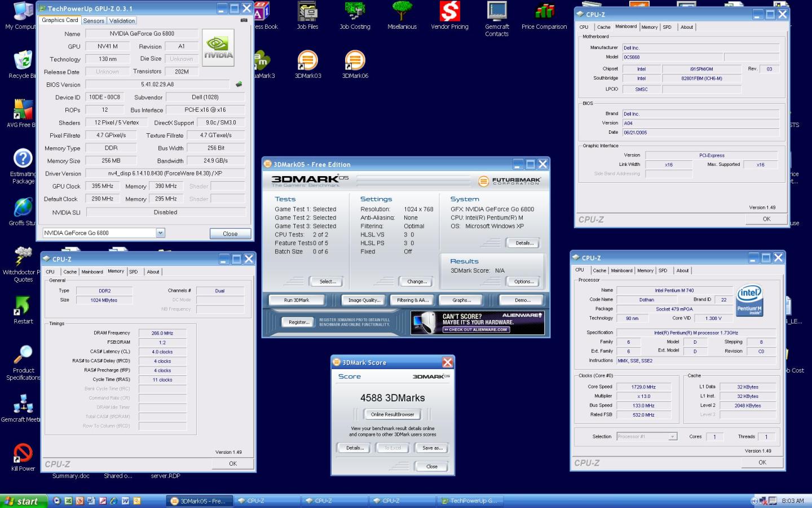Click Online ResultBrowser in the score dialog
This screenshot has width=812, height=508.
tap(392, 414)
